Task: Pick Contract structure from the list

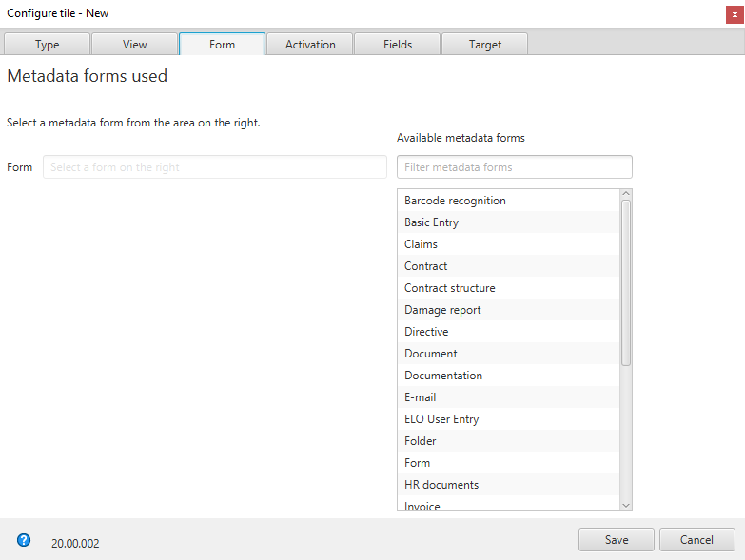Action: click(449, 288)
